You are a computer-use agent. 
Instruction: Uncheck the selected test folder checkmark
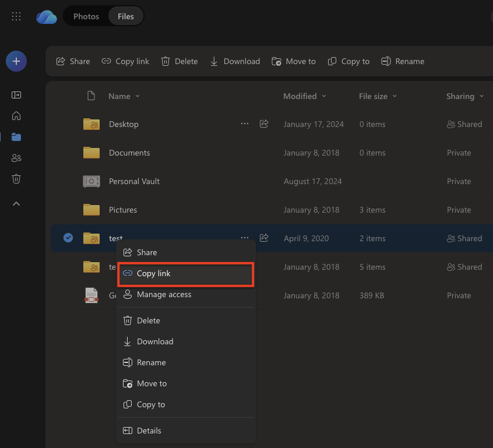pyautogui.click(x=68, y=238)
